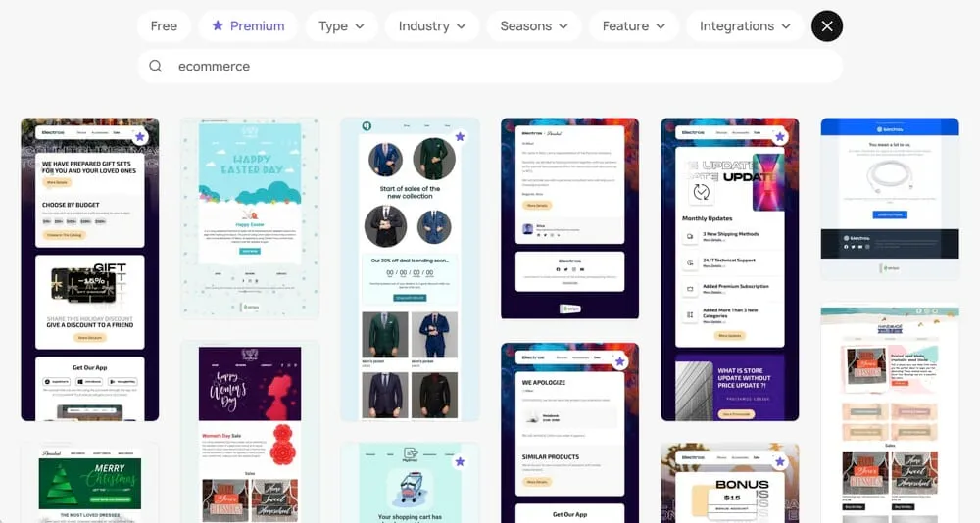Image resolution: width=980 pixels, height=523 pixels.
Task: Expand the Type dropdown
Action: (341, 26)
